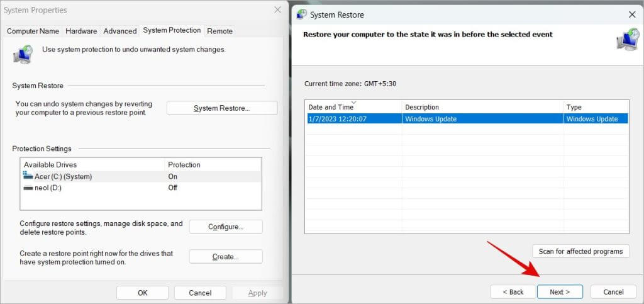644x304 pixels.
Task: Click the Off protection value for neol
Action: 172,188
